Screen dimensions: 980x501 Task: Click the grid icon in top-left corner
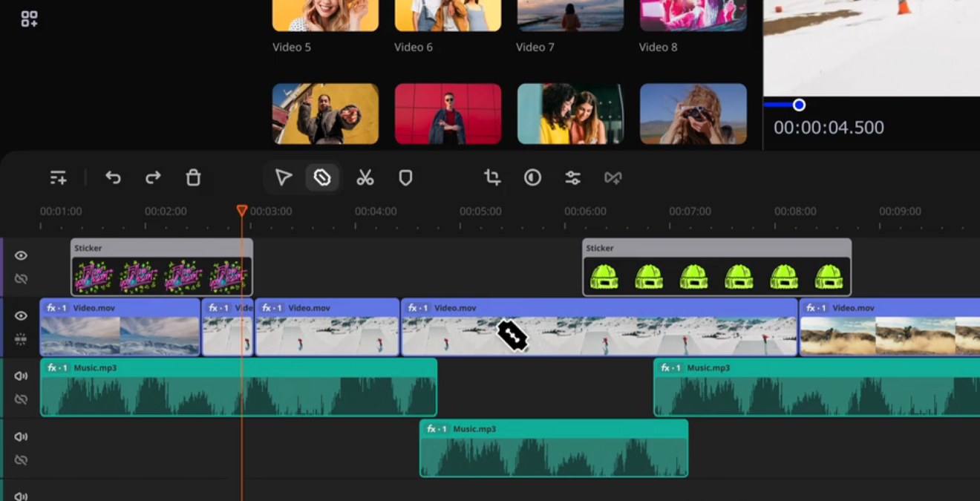30,19
